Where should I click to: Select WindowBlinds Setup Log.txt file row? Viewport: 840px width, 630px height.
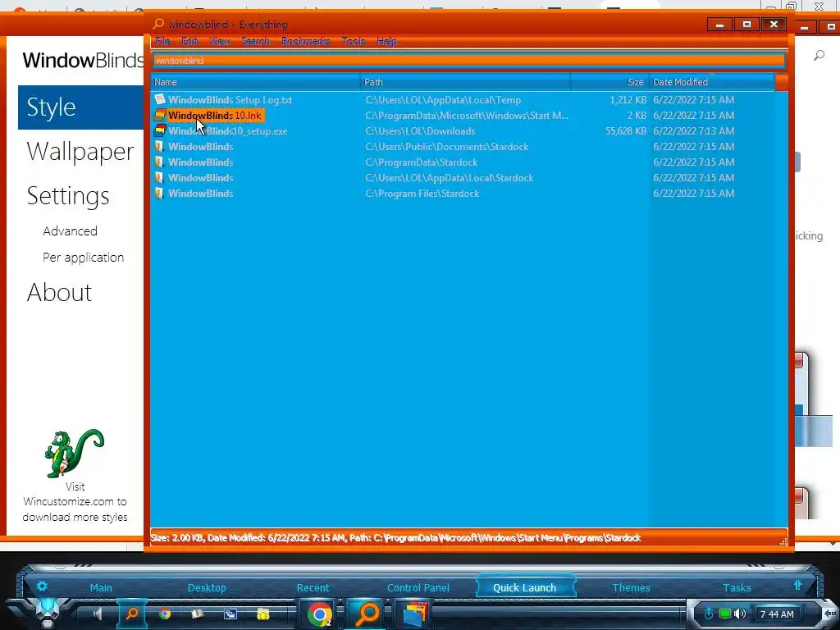[x=463, y=99]
